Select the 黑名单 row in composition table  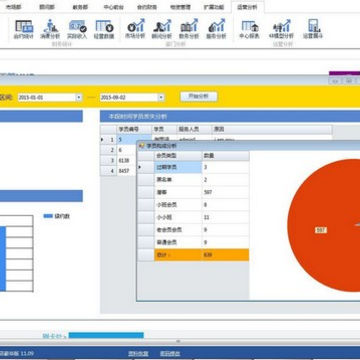point(193,180)
